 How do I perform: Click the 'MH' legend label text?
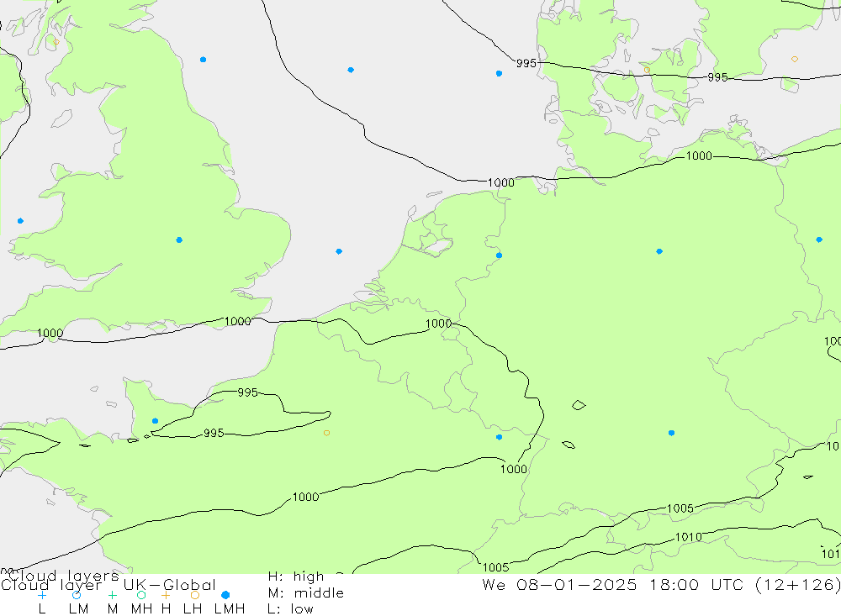point(141,609)
